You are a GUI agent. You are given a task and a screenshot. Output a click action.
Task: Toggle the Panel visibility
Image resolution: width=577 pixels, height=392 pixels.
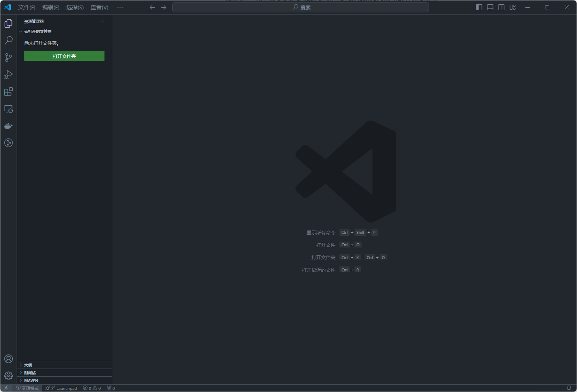pos(490,7)
